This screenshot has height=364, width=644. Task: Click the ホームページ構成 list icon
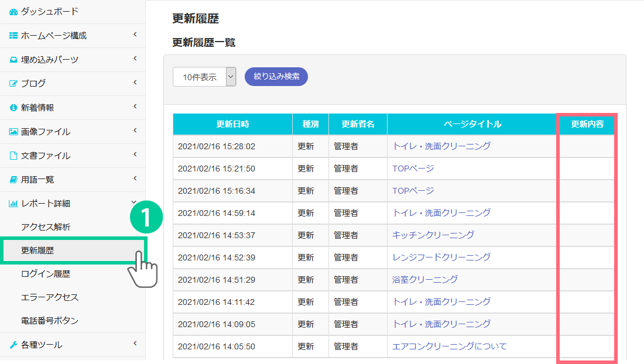13,36
